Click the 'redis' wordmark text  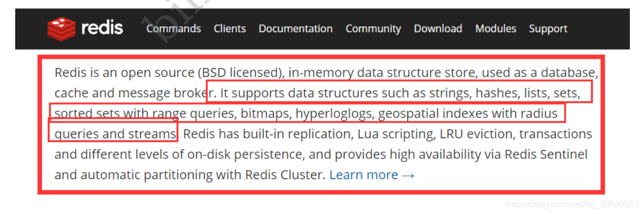(x=102, y=28)
